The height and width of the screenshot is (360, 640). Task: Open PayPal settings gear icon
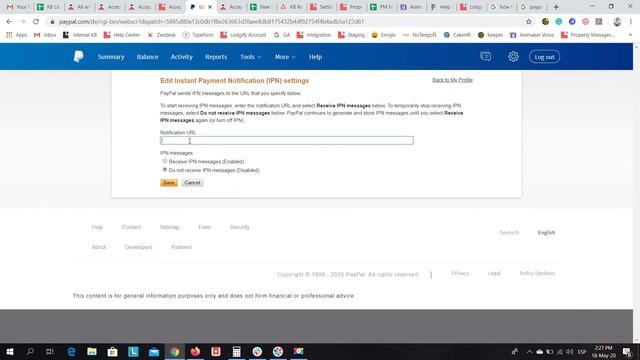tap(513, 56)
